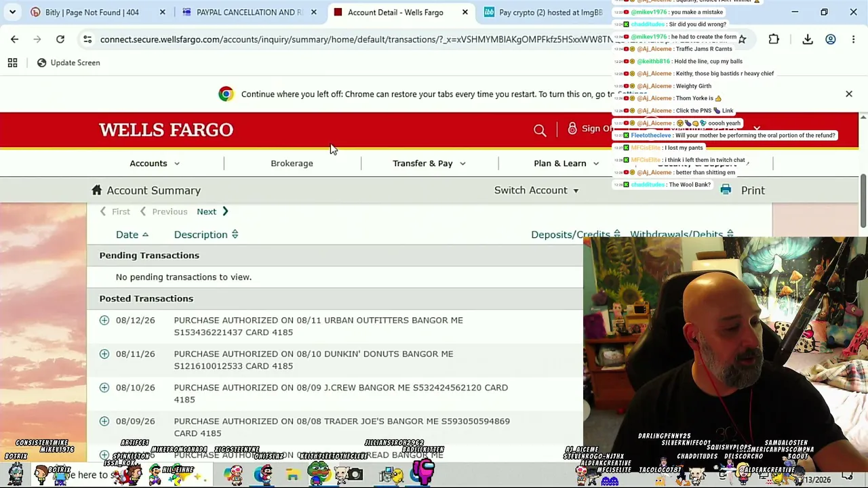Screen dimensions: 868x488
Task: Sort transactions by Description
Action: [x=206, y=235]
